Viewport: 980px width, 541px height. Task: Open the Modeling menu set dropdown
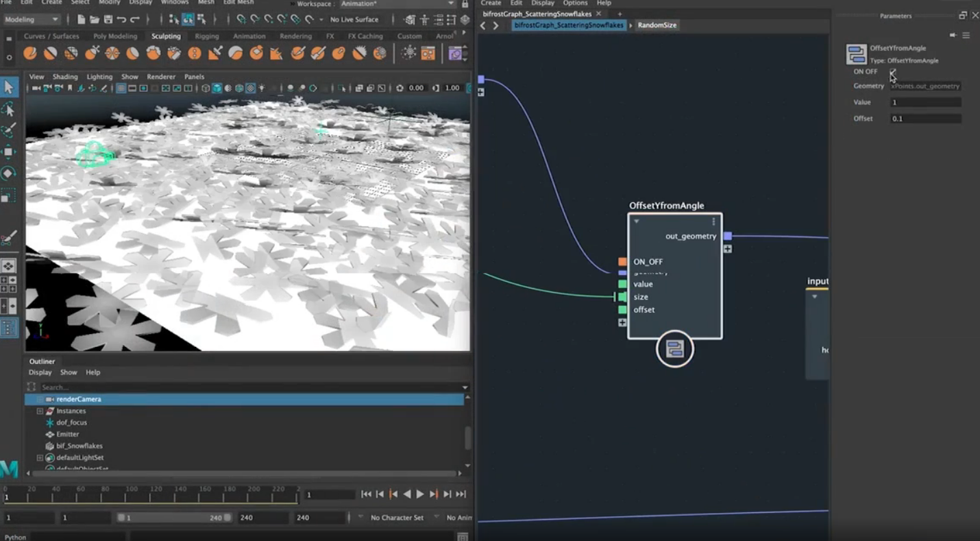(32, 20)
